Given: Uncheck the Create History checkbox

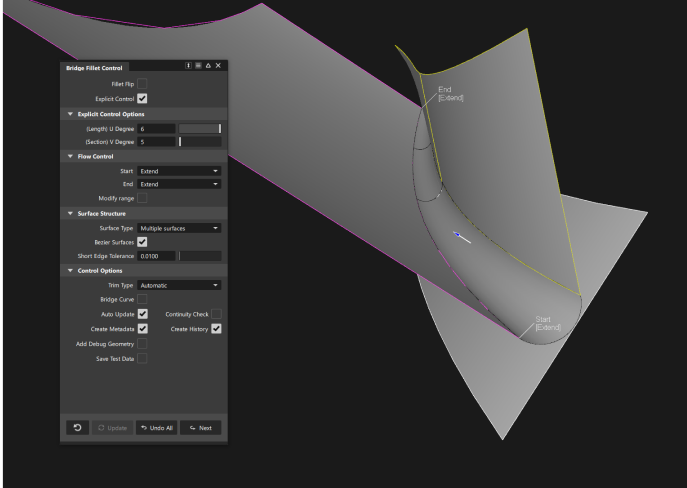Looking at the screenshot, I should coord(216,329).
